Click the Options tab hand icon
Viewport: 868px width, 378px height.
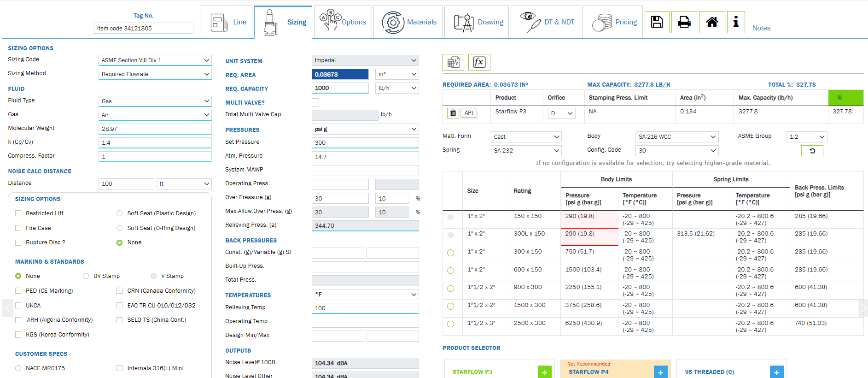tap(330, 20)
